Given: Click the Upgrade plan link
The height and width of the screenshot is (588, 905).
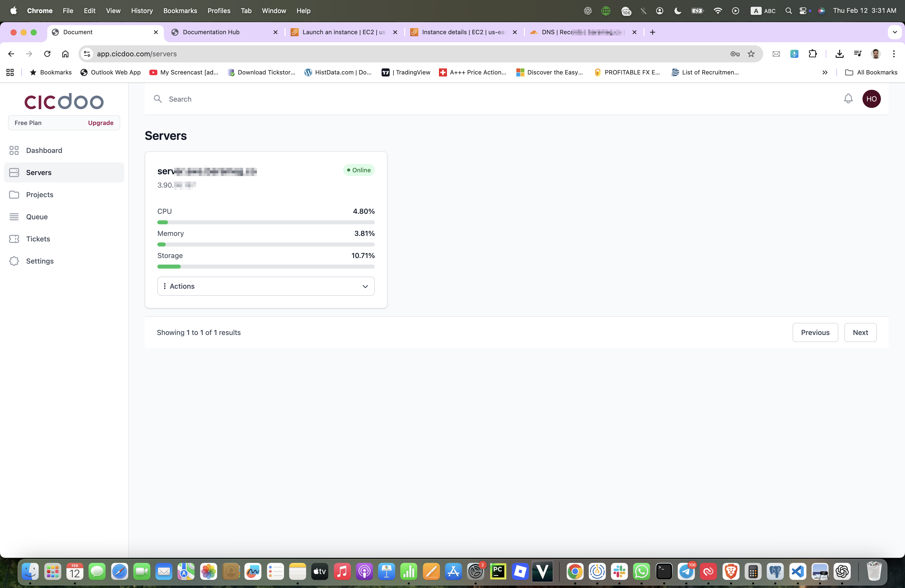Looking at the screenshot, I should pos(100,123).
